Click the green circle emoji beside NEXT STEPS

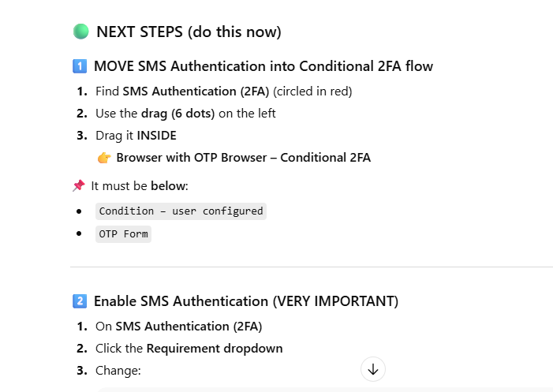click(80, 32)
